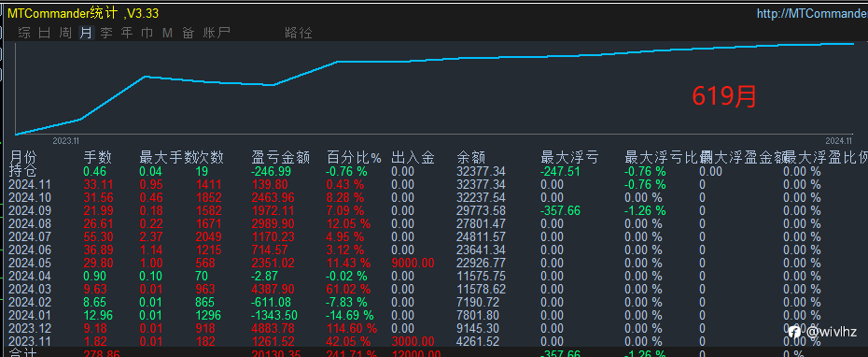868x357 pixels.
Task: Click the 最大手数 column header
Action: (x=168, y=158)
